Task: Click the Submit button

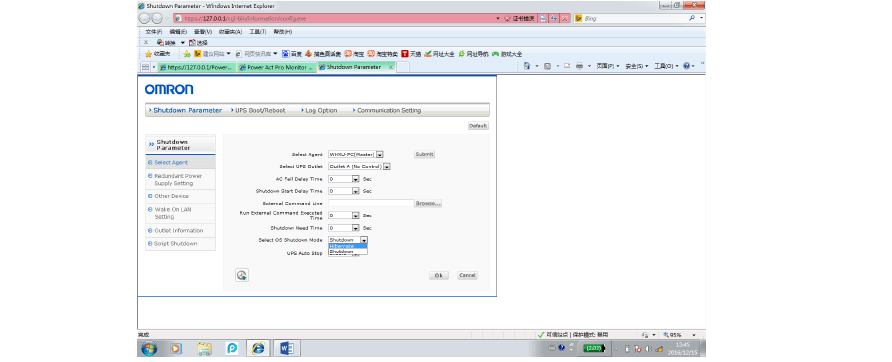Action: pyautogui.click(x=424, y=154)
